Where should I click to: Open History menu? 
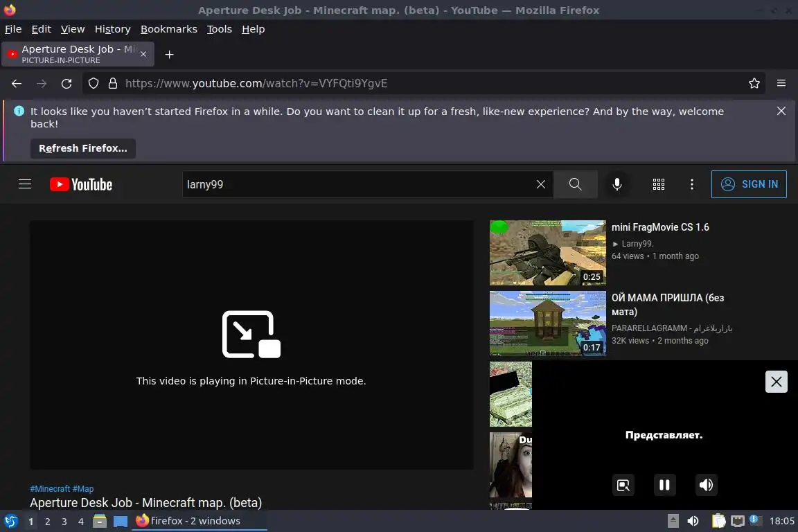tap(112, 29)
